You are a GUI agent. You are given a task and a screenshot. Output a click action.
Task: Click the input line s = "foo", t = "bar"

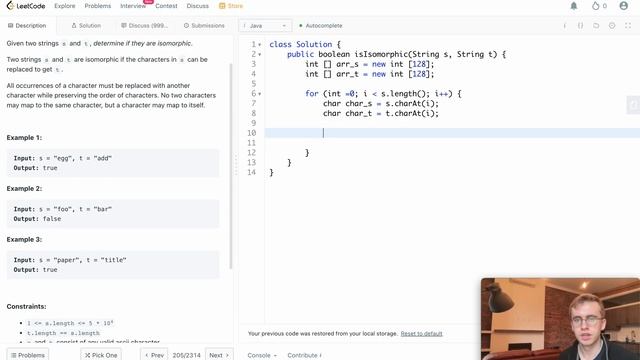click(x=62, y=209)
